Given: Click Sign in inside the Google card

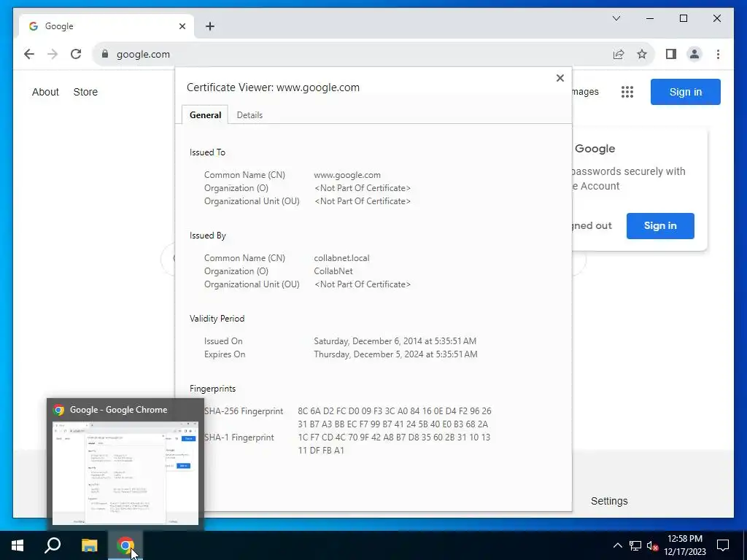Looking at the screenshot, I should (659, 226).
